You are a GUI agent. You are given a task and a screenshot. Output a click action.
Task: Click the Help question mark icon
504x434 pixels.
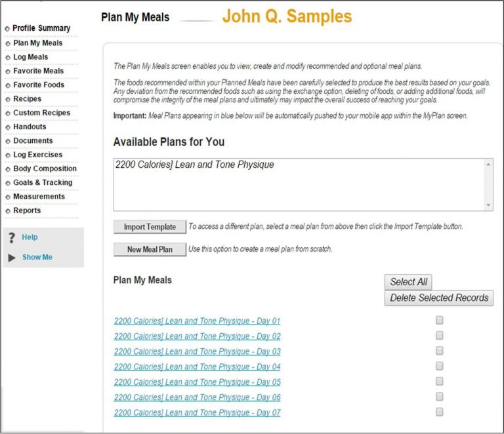[x=12, y=238]
